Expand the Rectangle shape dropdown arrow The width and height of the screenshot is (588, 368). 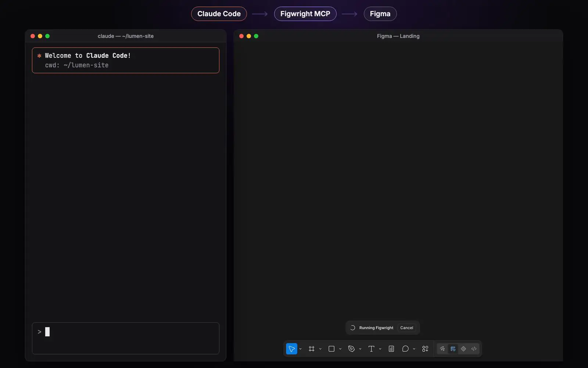point(340,349)
